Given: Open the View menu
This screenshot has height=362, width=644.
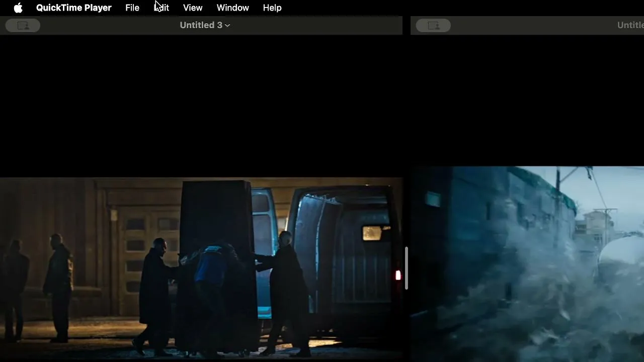Looking at the screenshot, I should tap(193, 8).
